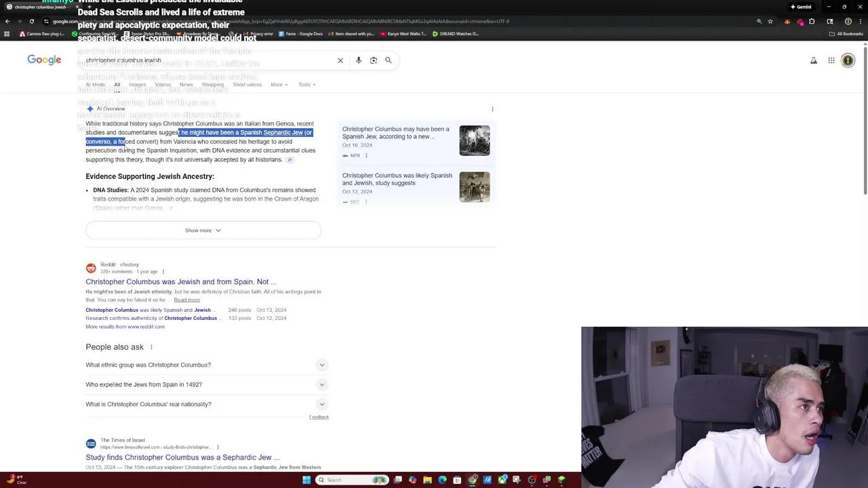Switch to the Short videos tab
This screenshot has height=488, width=868.
coord(248,85)
